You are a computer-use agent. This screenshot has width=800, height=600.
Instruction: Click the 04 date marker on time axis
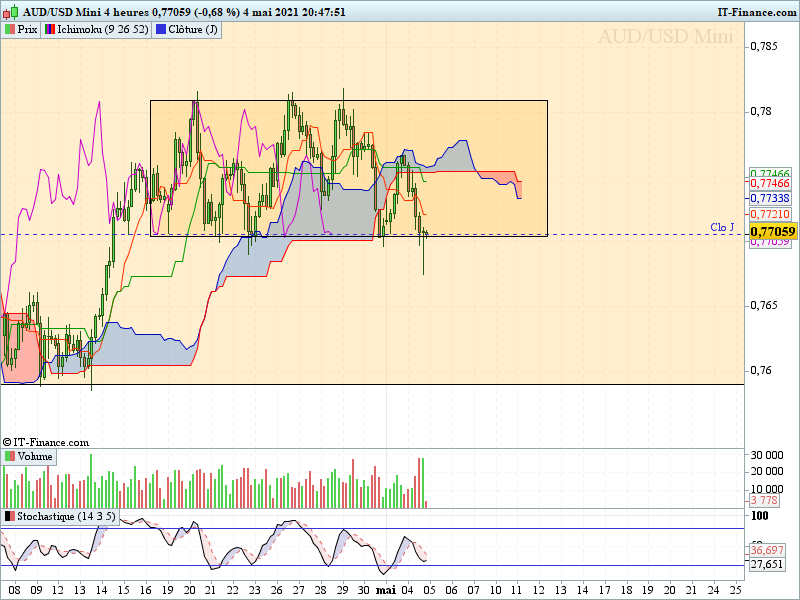[x=407, y=590]
